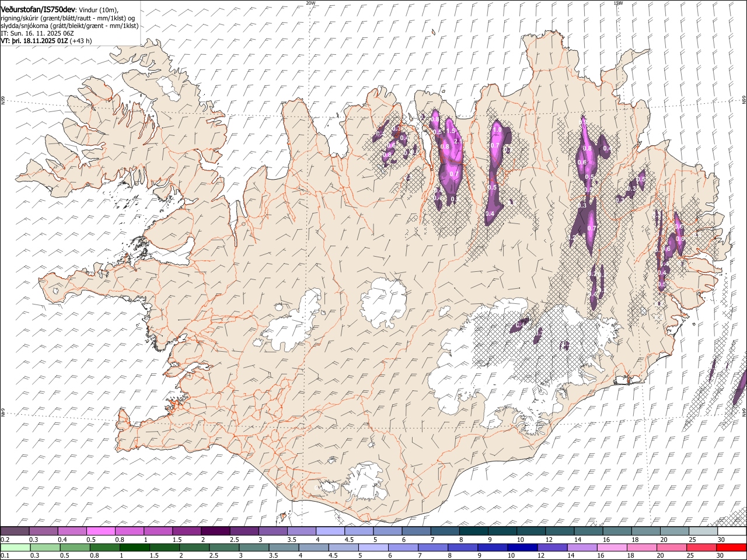Pick lower legend swatch between 25 and 30
This screenshot has width=747, height=560.
coord(701,547)
